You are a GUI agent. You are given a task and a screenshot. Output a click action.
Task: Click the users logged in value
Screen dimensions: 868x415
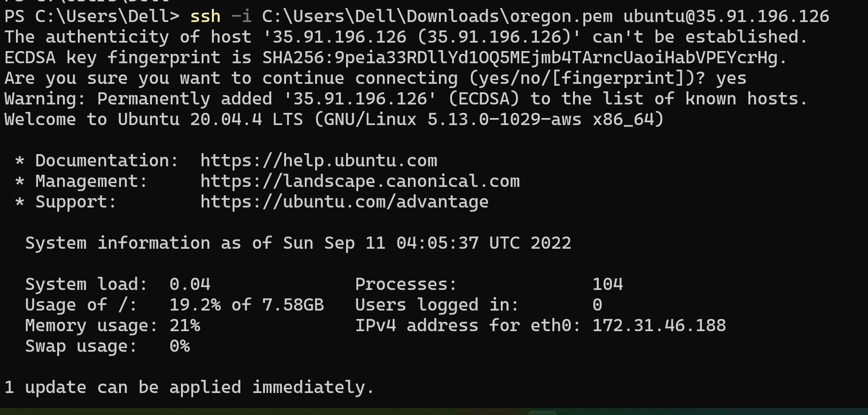[x=597, y=305]
